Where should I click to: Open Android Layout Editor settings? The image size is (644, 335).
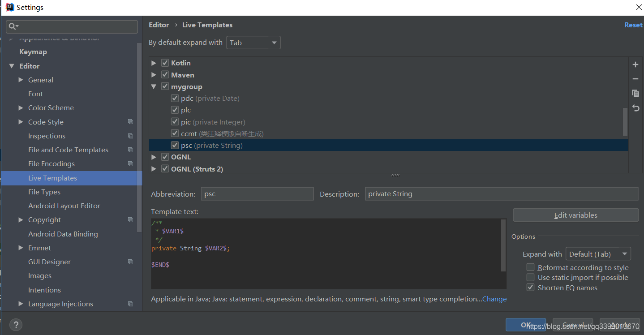64,206
